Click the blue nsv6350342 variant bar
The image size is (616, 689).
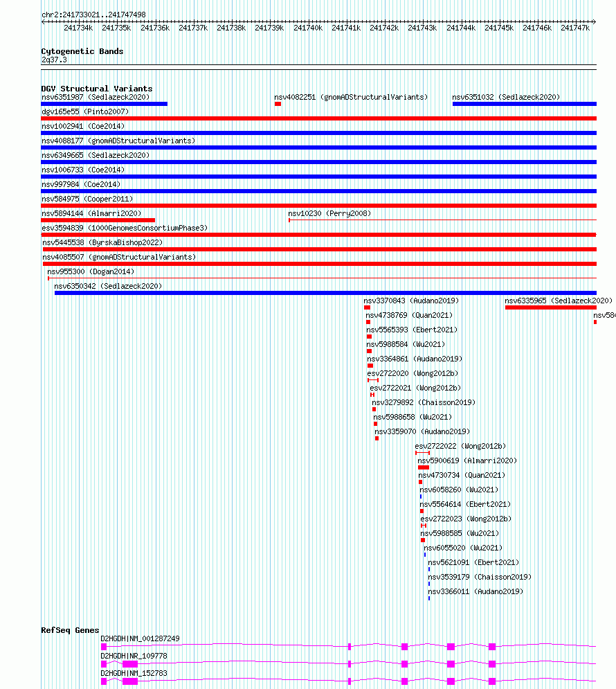325,293
